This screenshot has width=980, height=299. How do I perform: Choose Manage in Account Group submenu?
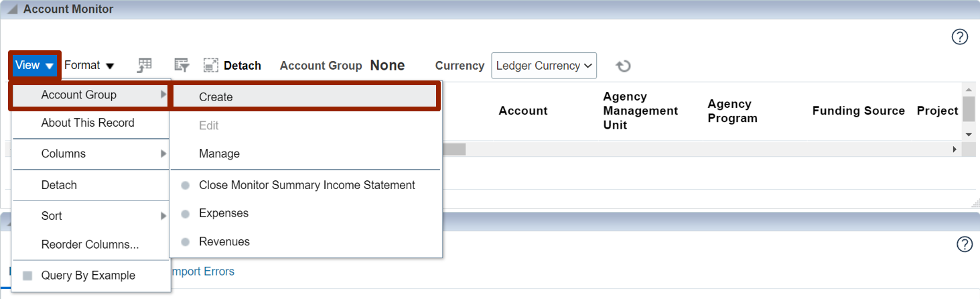pos(306,154)
